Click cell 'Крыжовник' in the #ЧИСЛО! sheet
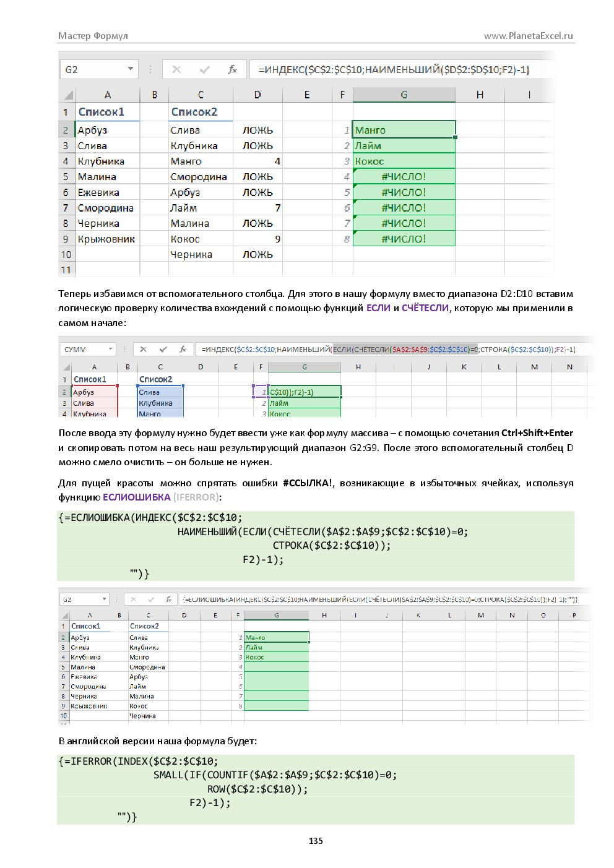 [x=107, y=239]
